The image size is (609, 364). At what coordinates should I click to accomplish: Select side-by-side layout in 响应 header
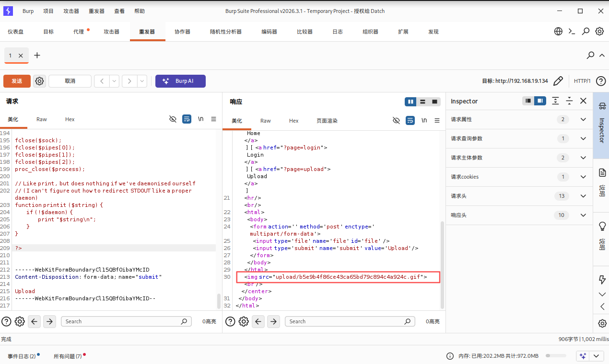pos(410,102)
